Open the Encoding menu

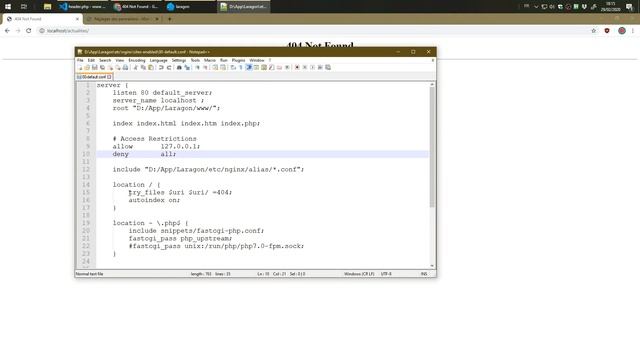(x=137, y=60)
